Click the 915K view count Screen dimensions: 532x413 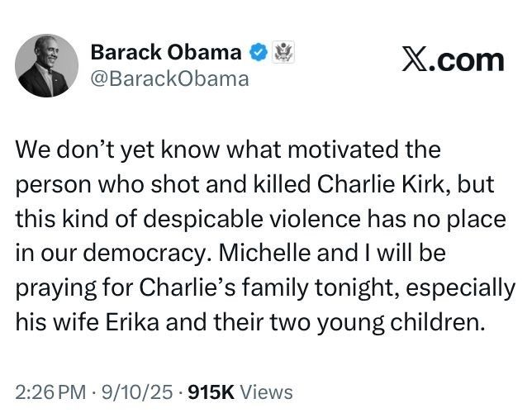tap(211, 392)
